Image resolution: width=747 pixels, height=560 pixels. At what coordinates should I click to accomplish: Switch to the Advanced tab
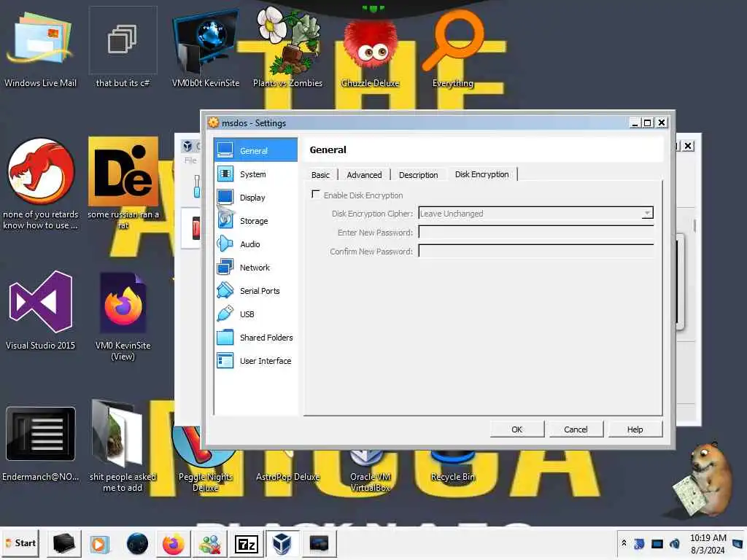tap(364, 175)
